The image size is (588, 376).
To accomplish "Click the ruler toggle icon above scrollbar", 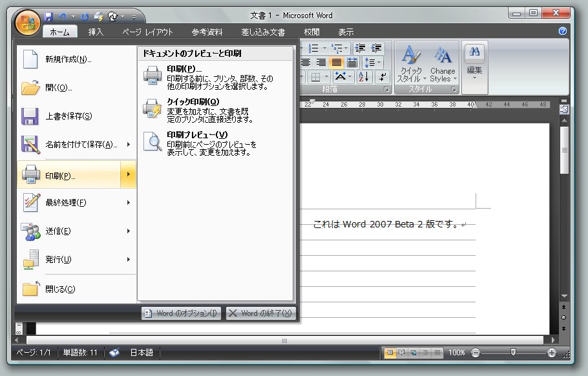I will tap(564, 109).
